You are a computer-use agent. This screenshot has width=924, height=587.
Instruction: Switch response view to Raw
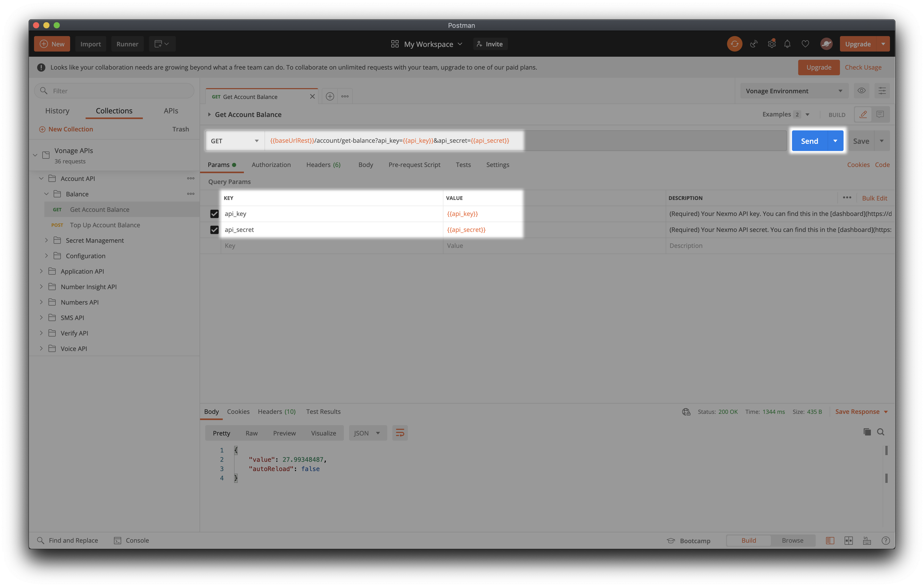click(x=251, y=433)
